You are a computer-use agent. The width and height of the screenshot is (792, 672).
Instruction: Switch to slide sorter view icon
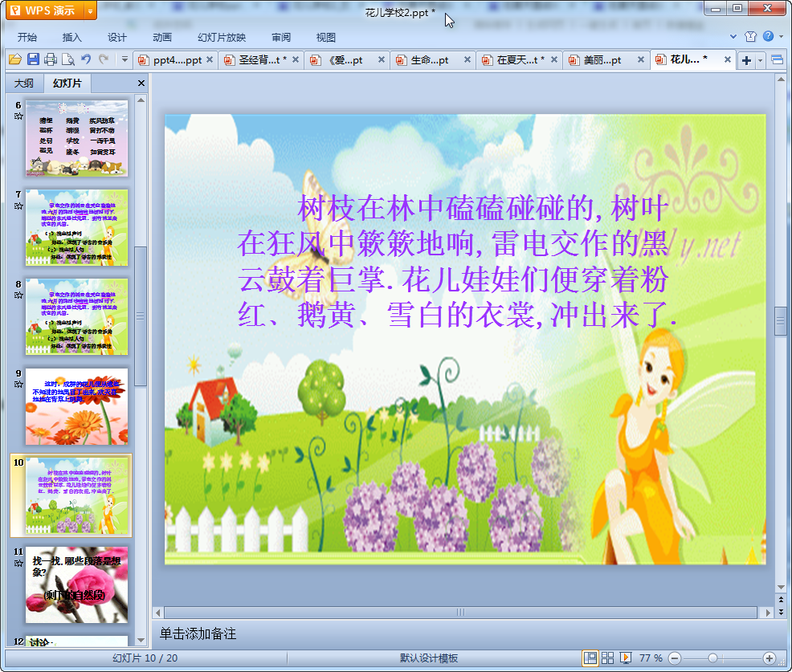[x=607, y=658]
